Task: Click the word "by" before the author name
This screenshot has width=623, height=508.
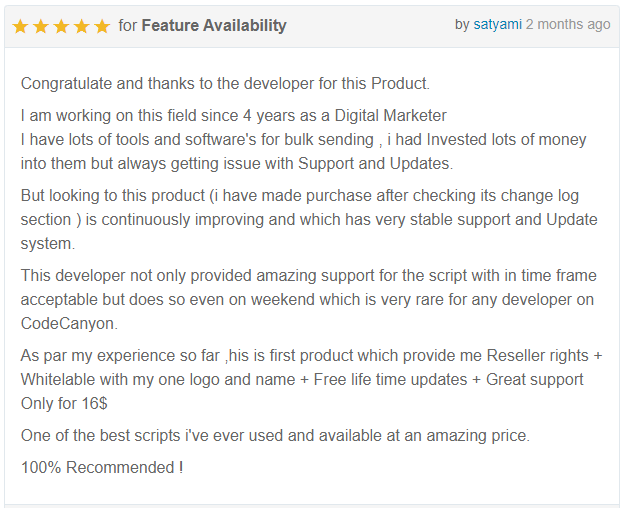Action: tap(462, 25)
